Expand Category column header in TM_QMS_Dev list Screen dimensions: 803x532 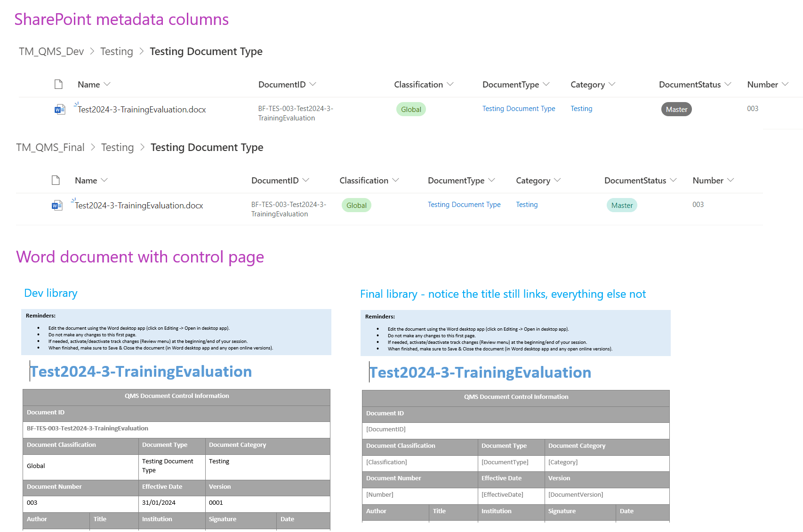point(612,84)
